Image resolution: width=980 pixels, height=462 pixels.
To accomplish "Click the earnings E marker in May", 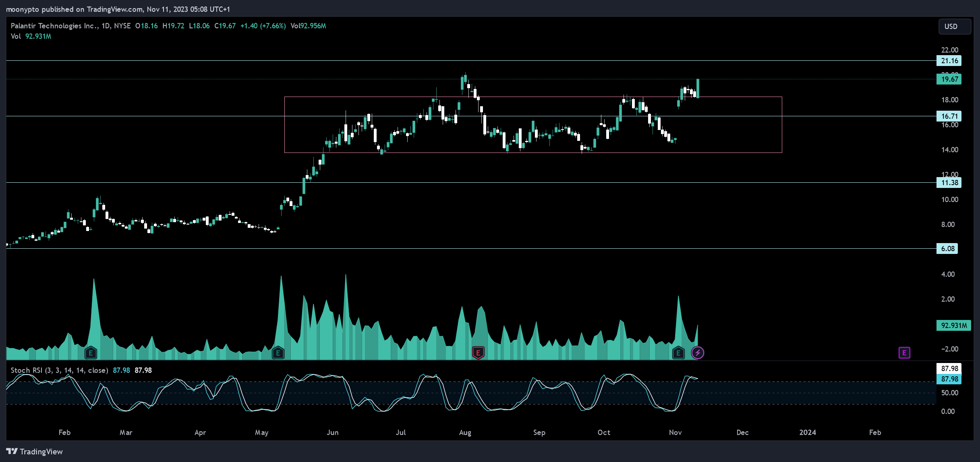I will 278,353.
